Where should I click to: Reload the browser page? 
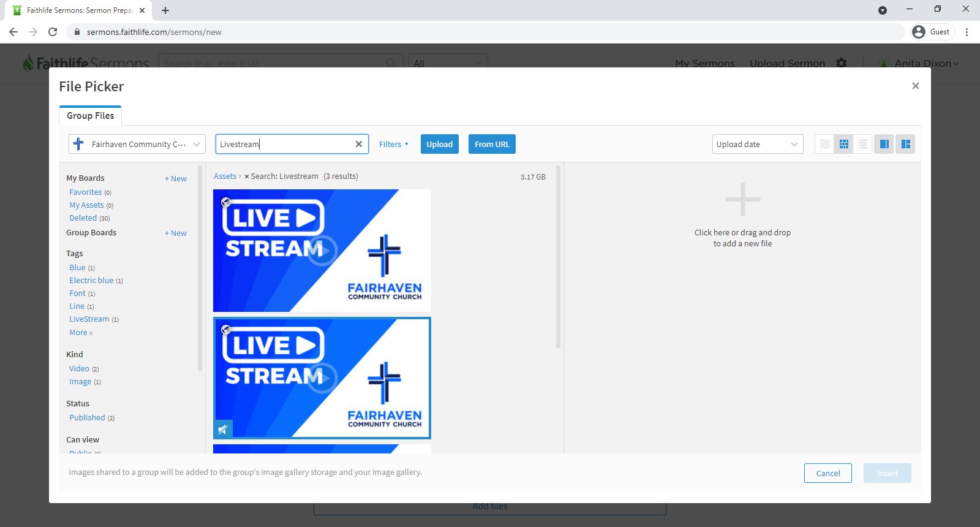pyautogui.click(x=53, y=32)
